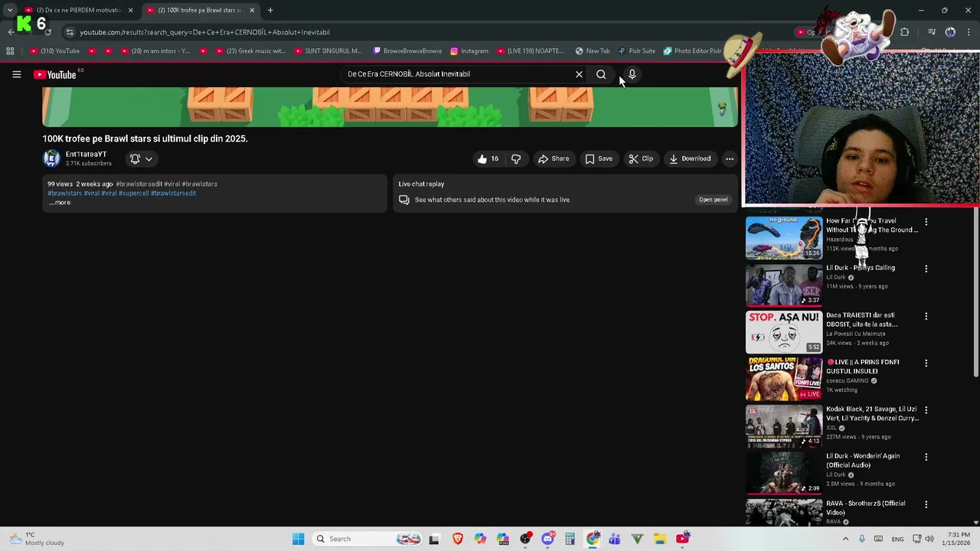Screen dimensions: 980x551
Task: Open options menu for 'A PRINS FONFI' live
Action: [x=926, y=363]
